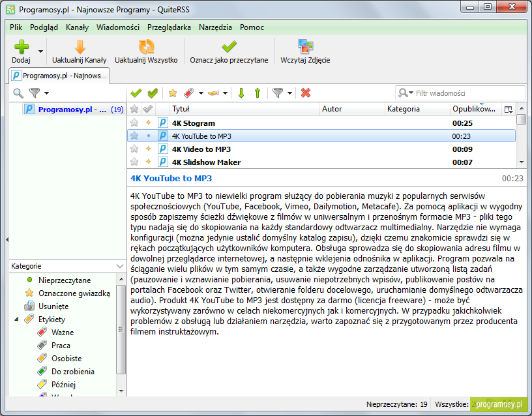This screenshot has height=416, width=532.
Task: Select the Programosy.pl feed in tree
Action: click(x=74, y=110)
